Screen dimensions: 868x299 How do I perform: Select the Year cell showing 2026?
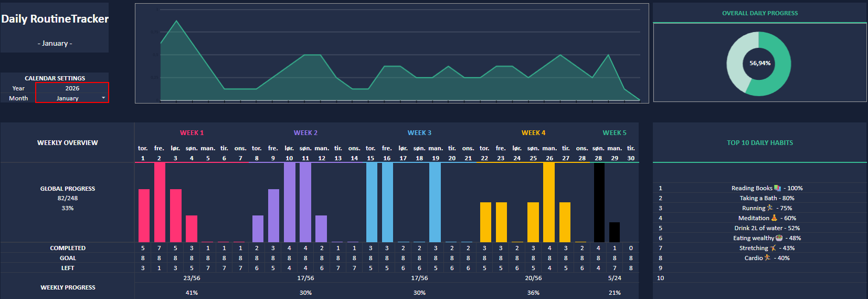[x=72, y=88]
